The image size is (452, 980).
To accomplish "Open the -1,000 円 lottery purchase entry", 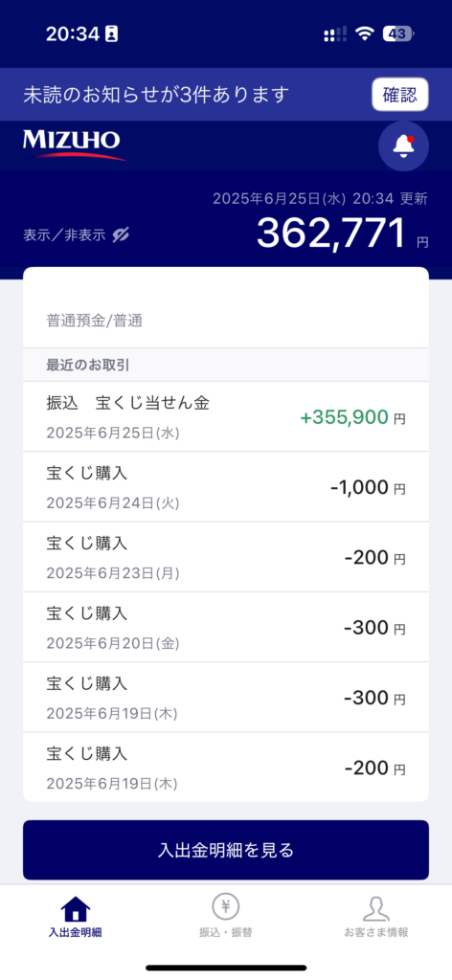I will (226, 487).
